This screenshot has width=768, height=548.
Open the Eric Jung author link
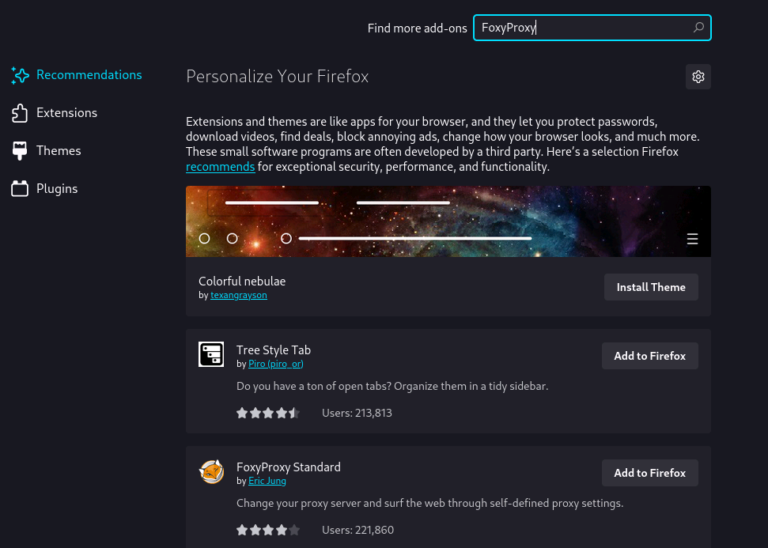click(x=267, y=481)
